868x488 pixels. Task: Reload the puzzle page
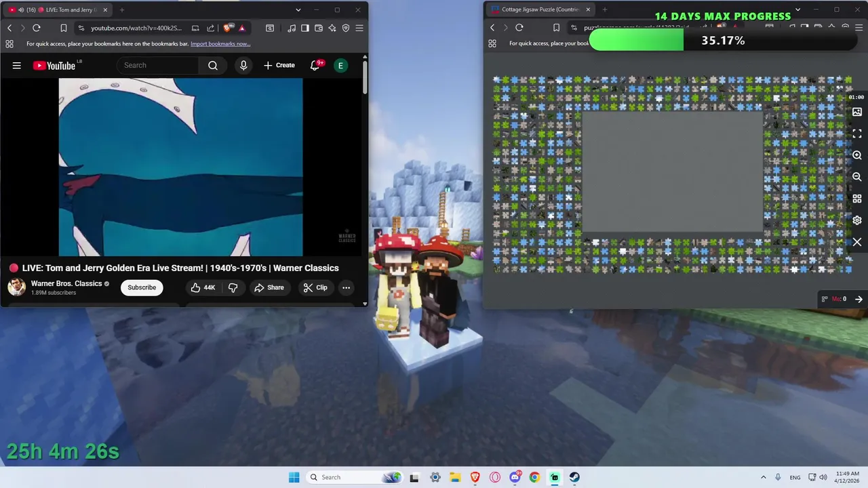click(x=519, y=28)
